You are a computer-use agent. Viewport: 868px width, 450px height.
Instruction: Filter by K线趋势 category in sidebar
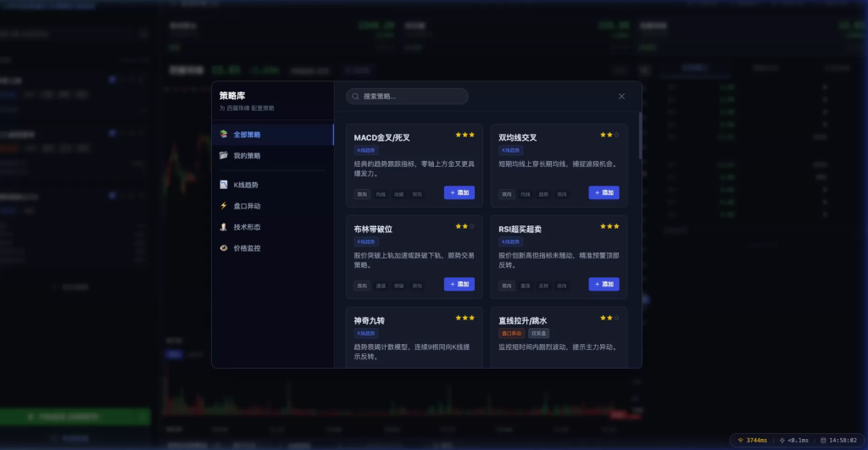pyautogui.click(x=272, y=185)
